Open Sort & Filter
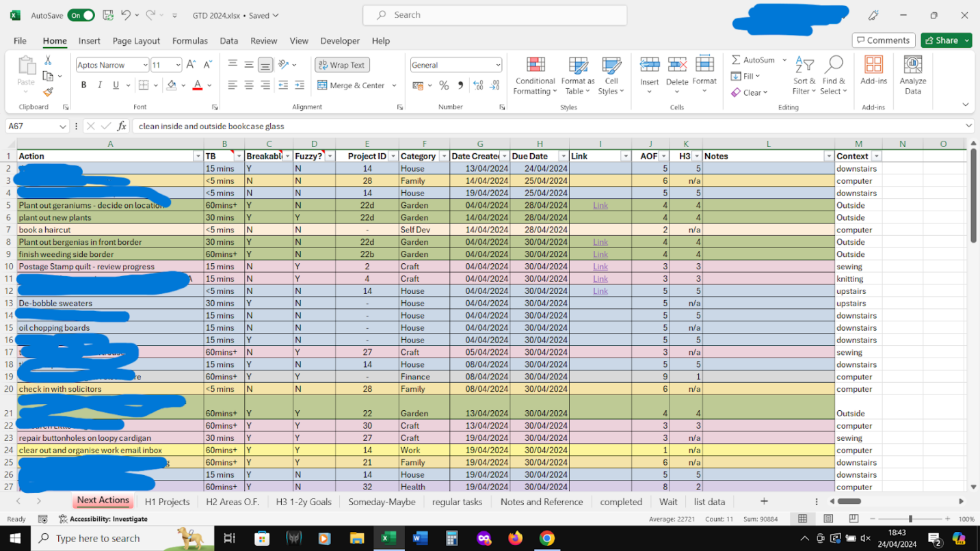Image resolution: width=980 pixels, height=551 pixels. (804, 75)
